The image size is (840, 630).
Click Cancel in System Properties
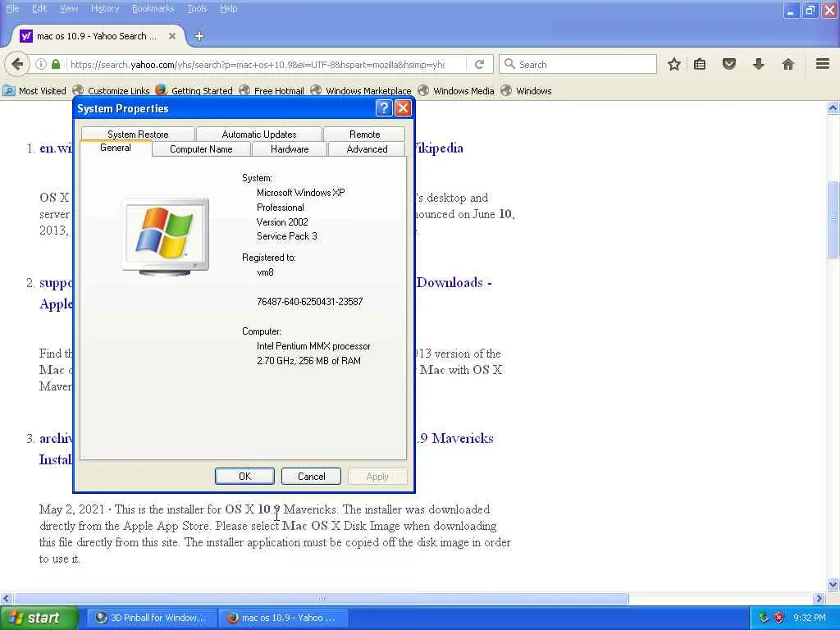[x=311, y=477]
